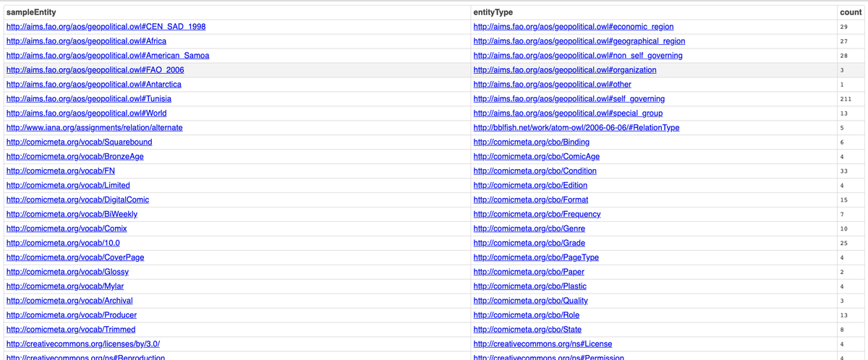Follow the atom-owl #RelationType link

click(576, 128)
